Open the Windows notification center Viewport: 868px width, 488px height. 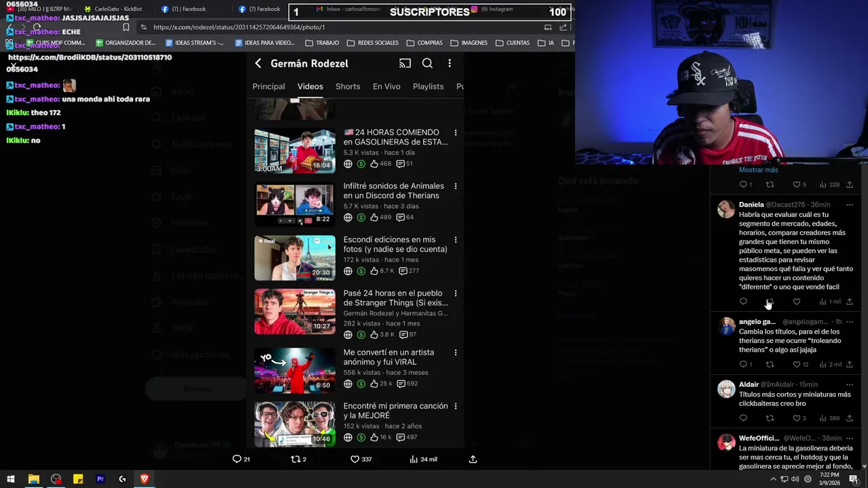pos(854,479)
